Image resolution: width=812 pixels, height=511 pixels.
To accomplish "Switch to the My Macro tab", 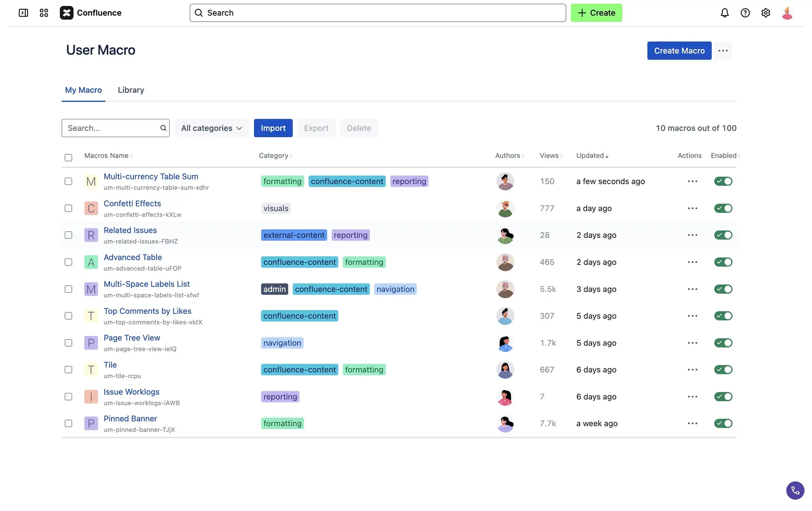I will pos(83,90).
